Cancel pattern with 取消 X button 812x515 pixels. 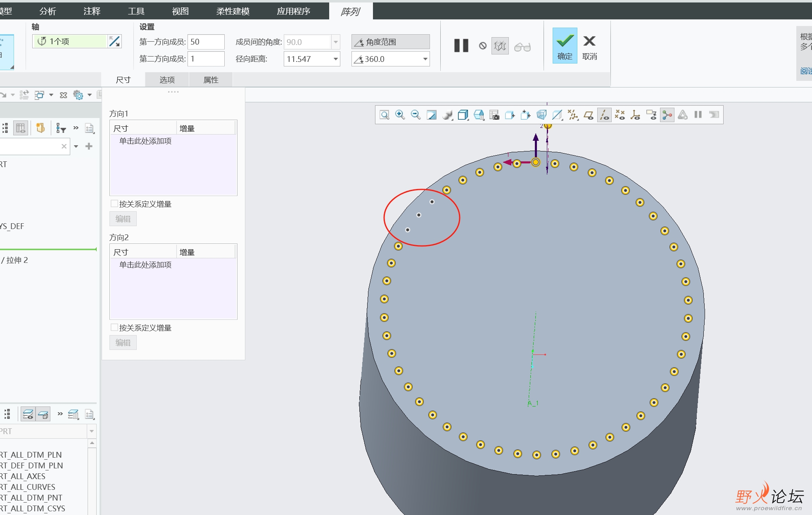(x=589, y=47)
